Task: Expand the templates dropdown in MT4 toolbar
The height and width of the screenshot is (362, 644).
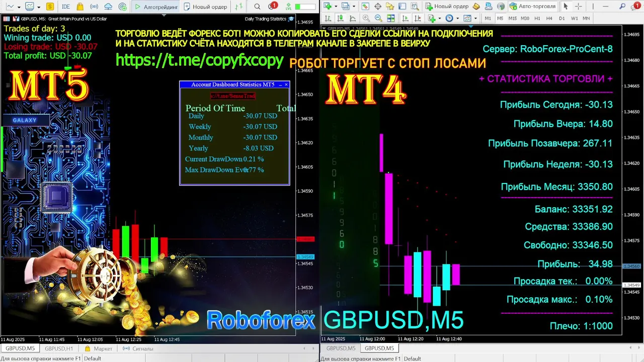Action: [x=475, y=18]
